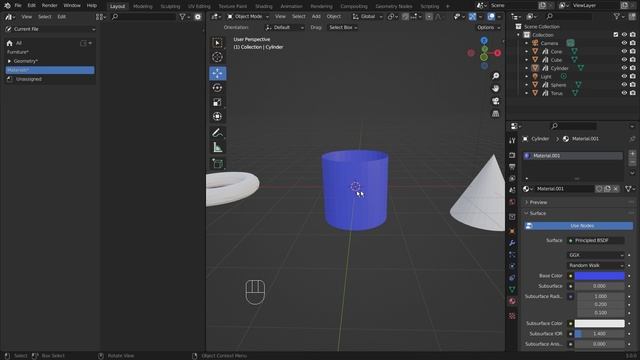Click the Use Nodes button
This screenshot has height=360, width=640.
pyautogui.click(x=579, y=226)
